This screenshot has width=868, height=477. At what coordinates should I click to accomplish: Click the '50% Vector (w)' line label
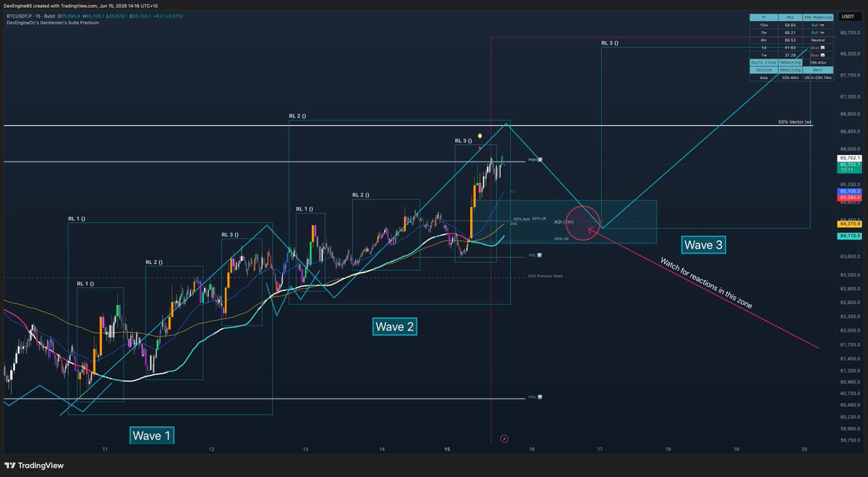(795, 122)
